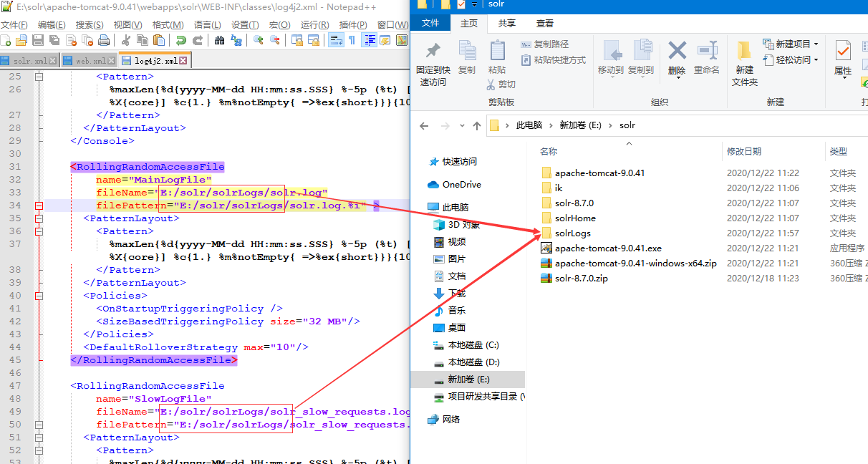The height and width of the screenshot is (464, 868).
Task: Click 粘贴快捷方式 in Explorer ribbon
Action: click(x=554, y=60)
